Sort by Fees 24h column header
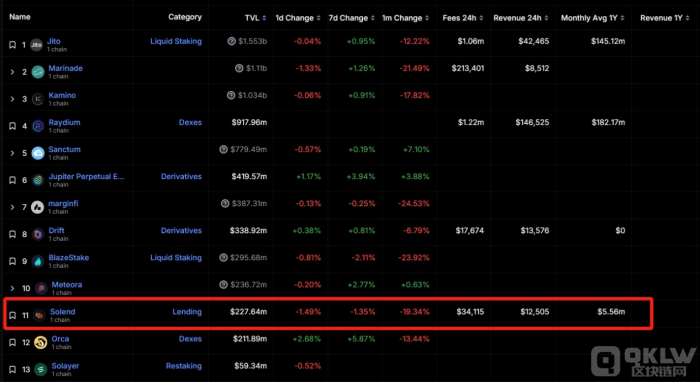This screenshot has width=700, height=382. [462, 18]
